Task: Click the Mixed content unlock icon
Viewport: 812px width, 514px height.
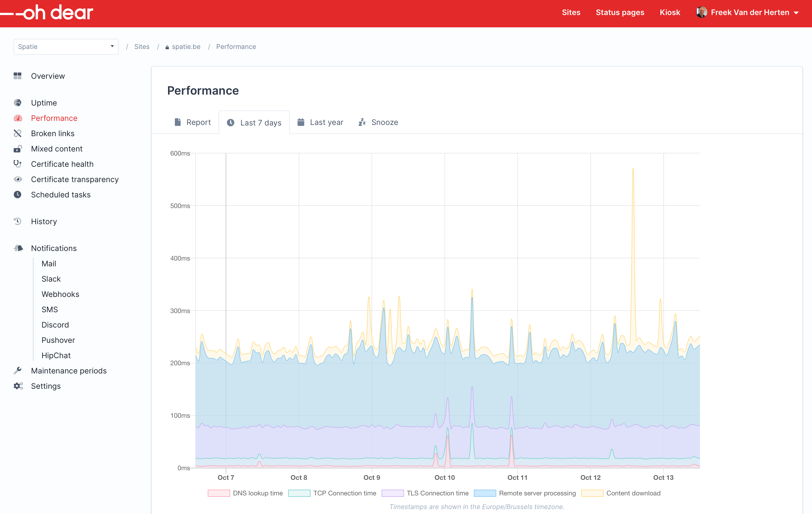Action: click(17, 148)
